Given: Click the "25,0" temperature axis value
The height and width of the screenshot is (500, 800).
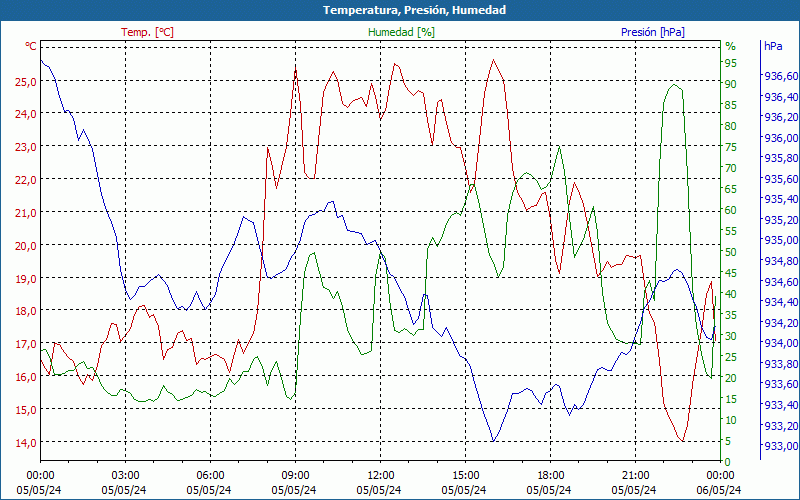Looking at the screenshot, I should point(26,82).
